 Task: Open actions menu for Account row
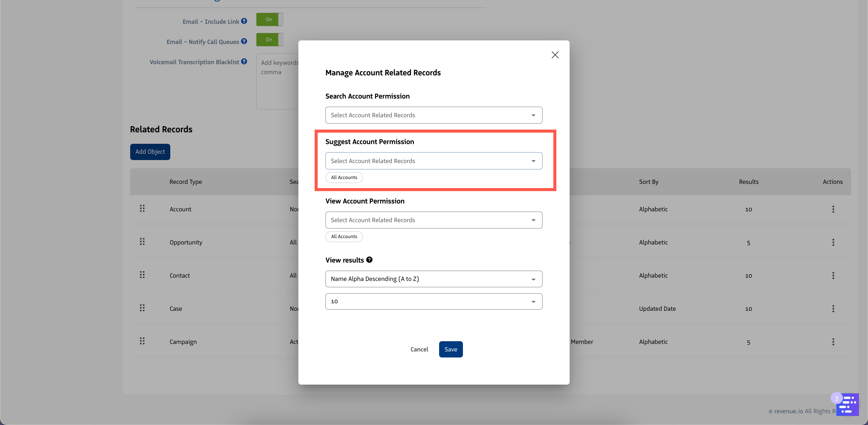[833, 209]
